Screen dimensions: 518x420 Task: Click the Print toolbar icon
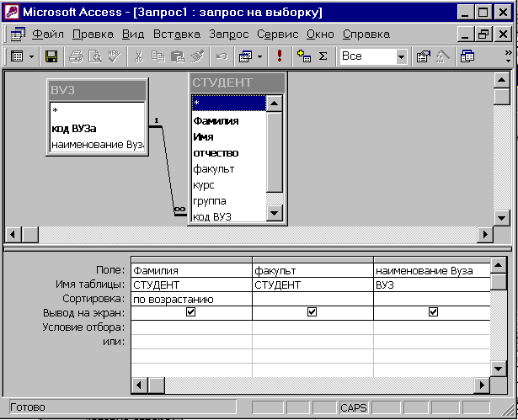click(76, 56)
